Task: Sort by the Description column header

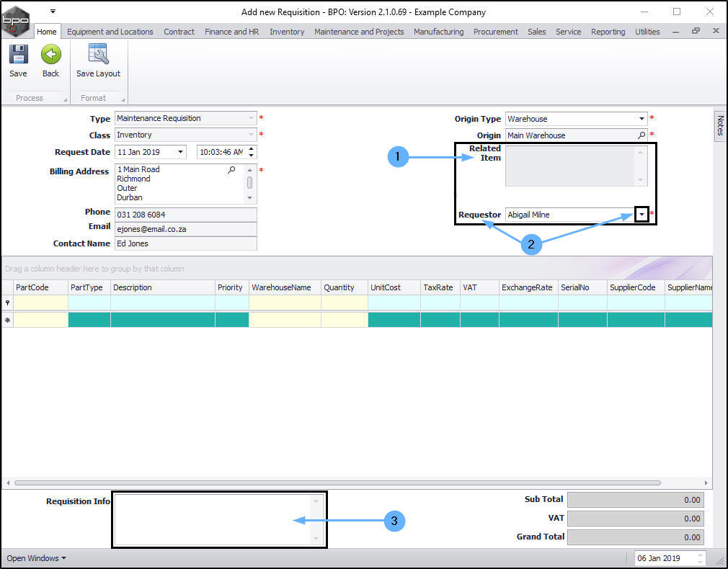Action: coord(162,287)
